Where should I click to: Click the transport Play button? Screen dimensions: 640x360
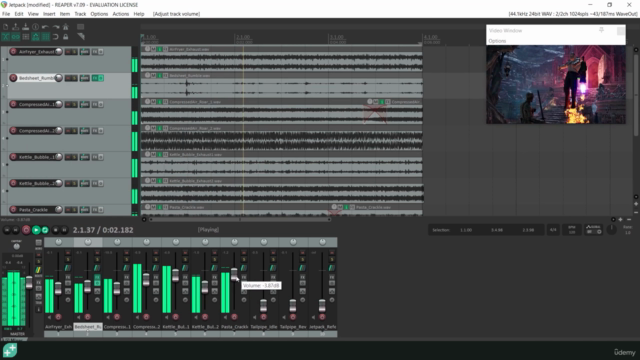[x=36, y=230]
